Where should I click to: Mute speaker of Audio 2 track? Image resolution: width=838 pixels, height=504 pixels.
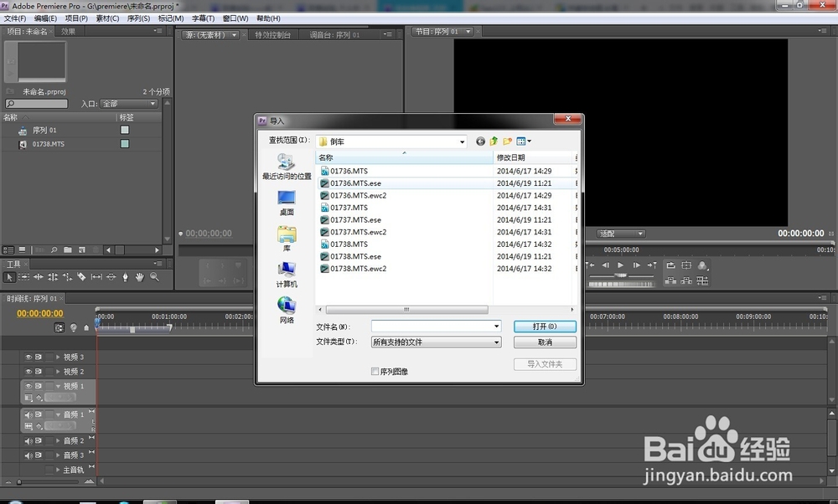pyautogui.click(x=28, y=440)
